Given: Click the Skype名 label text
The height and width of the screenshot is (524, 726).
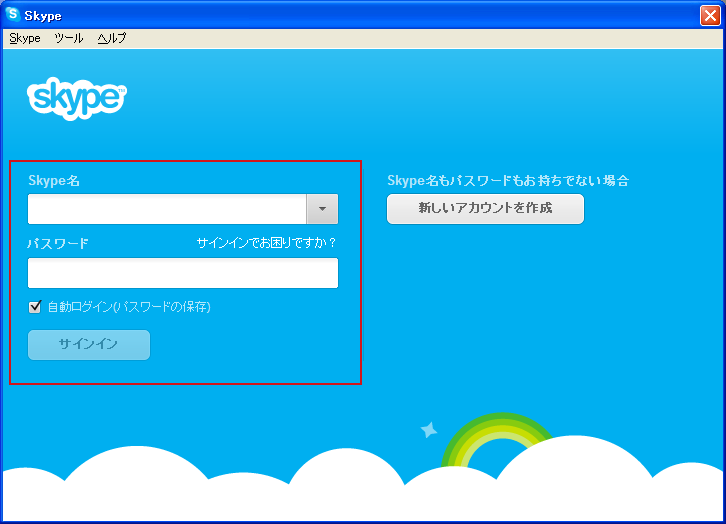Looking at the screenshot, I should coord(54,181).
